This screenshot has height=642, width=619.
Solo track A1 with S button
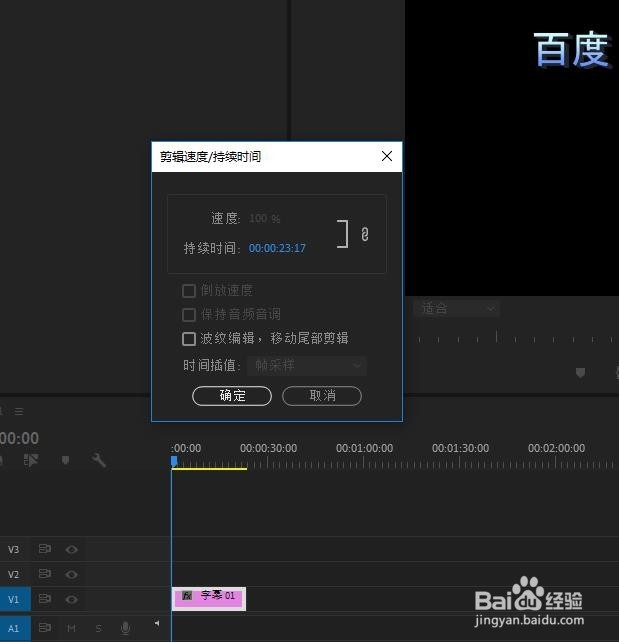pos(98,628)
